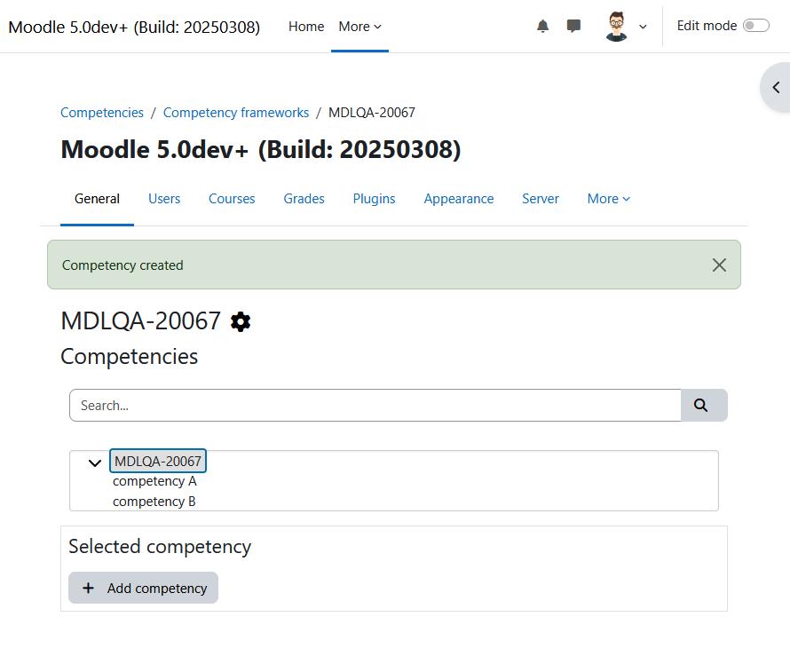Switch to the Appearance tab
Screen dimensions: 790x672
[x=459, y=199]
